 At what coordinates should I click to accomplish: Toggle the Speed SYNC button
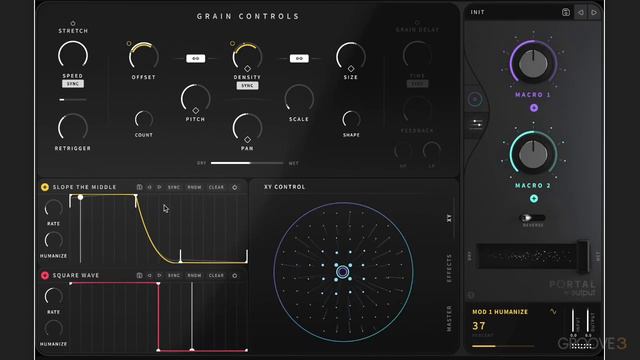coord(73,84)
